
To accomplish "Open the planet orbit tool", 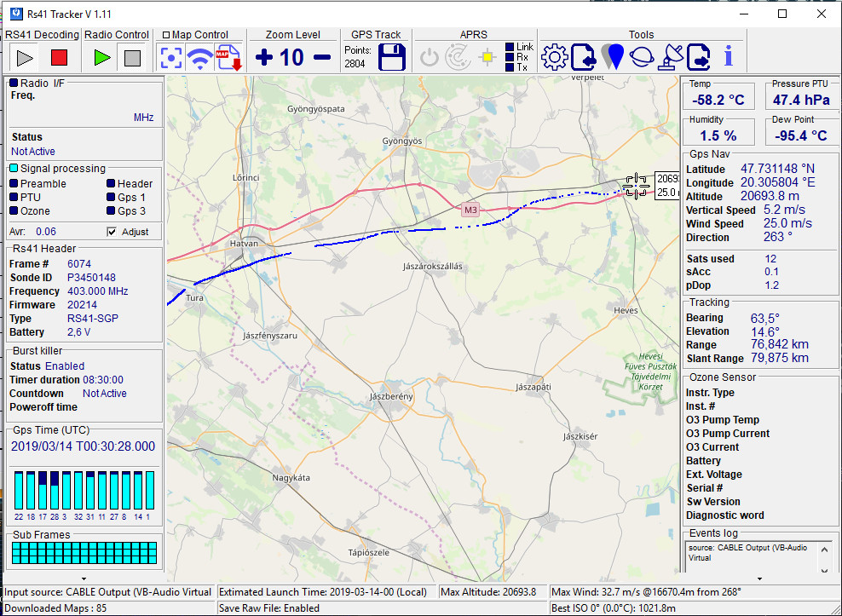I will pos(642,58).
